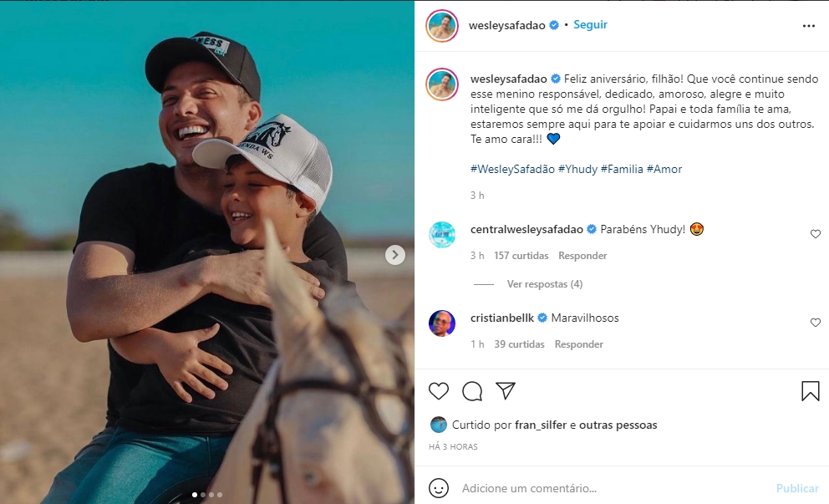Share post via paper plane icon
Viewport: 829px width, 504px height.
click(505, 391)
